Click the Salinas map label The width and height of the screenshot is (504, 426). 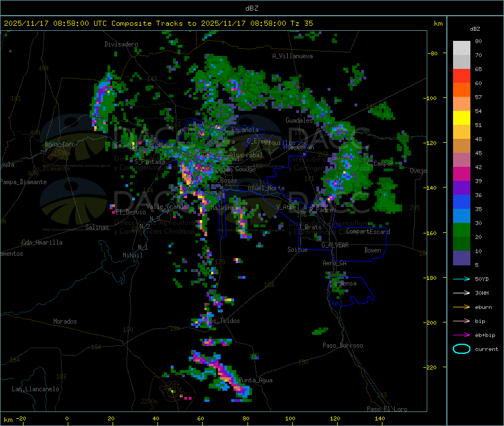[x=97, y=227]
